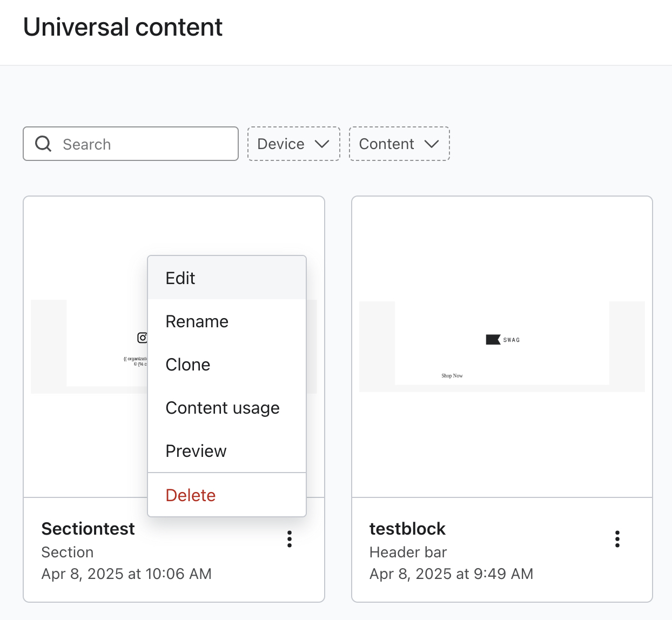Select the red Delete option
The height and width of the screenshot is (620, 672).
point(190,495)
